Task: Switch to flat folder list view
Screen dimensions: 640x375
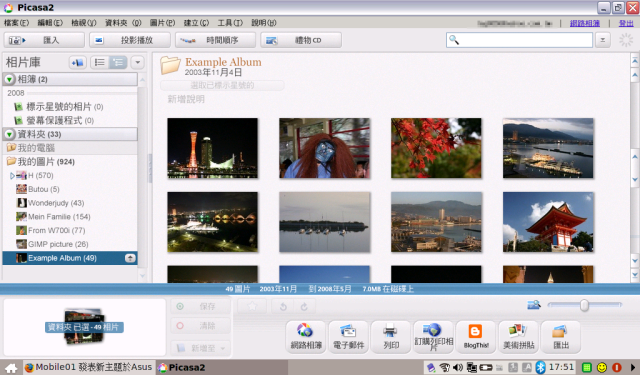Action: [x=99, y=62]
